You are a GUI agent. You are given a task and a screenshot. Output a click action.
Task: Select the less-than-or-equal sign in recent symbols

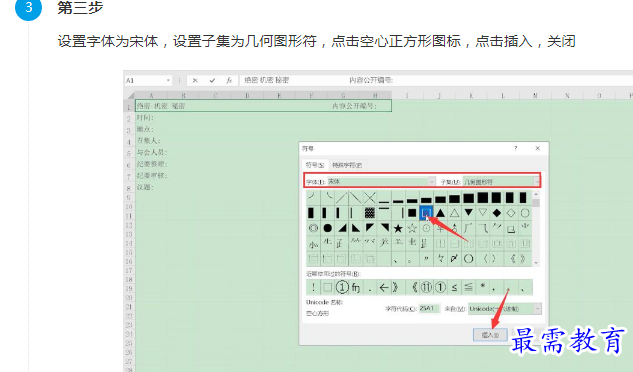454,287
